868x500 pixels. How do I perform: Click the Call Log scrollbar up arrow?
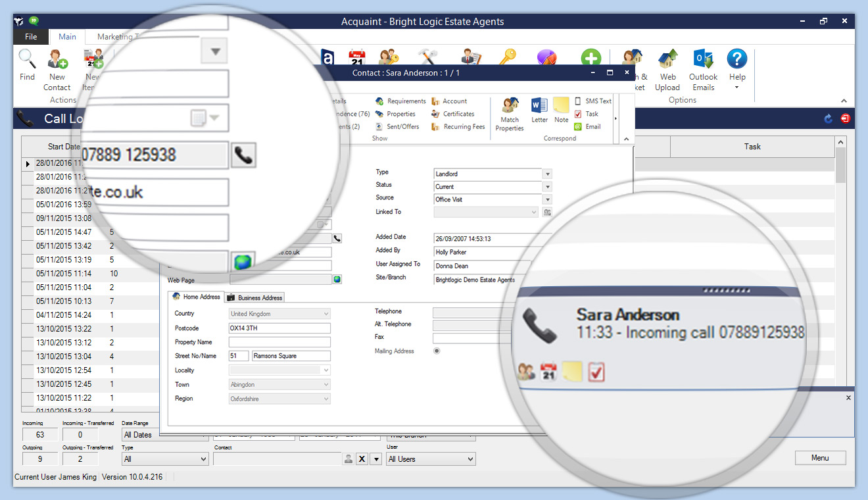(840, 142)
